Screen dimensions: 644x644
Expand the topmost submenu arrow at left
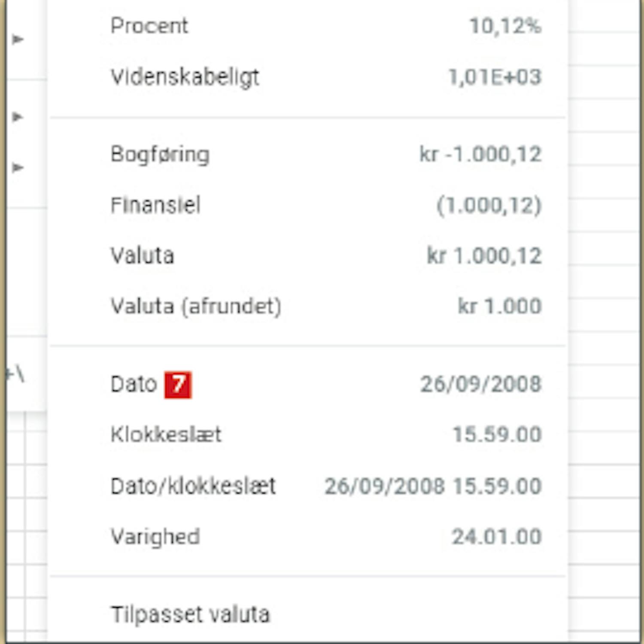coord(18,39)
